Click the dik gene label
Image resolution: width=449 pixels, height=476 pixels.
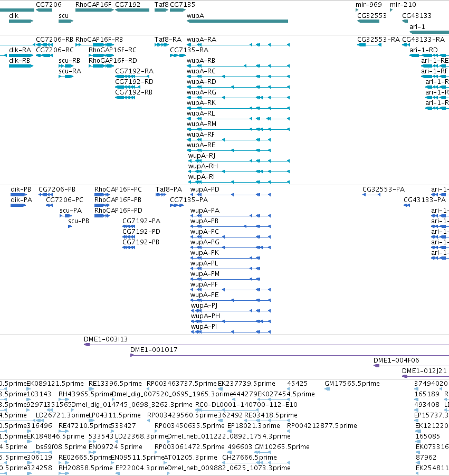tap(14, 16)
